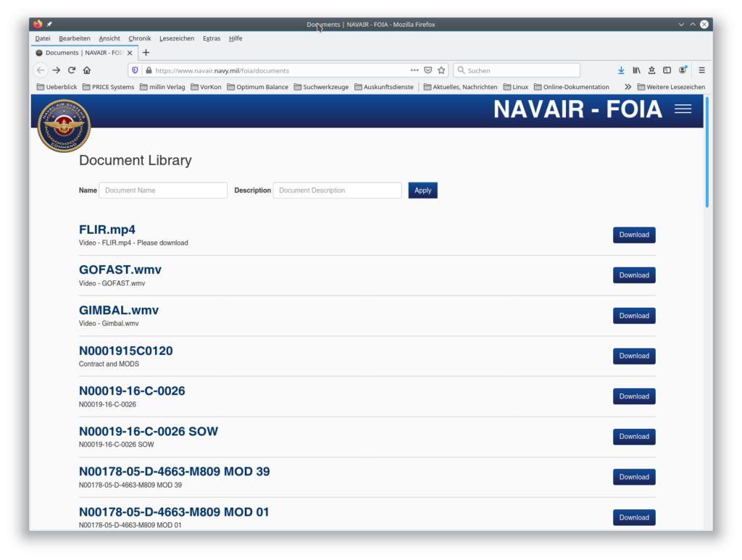Open the Linux bookmark folder

pyautogui.click(x=516, y=87)
